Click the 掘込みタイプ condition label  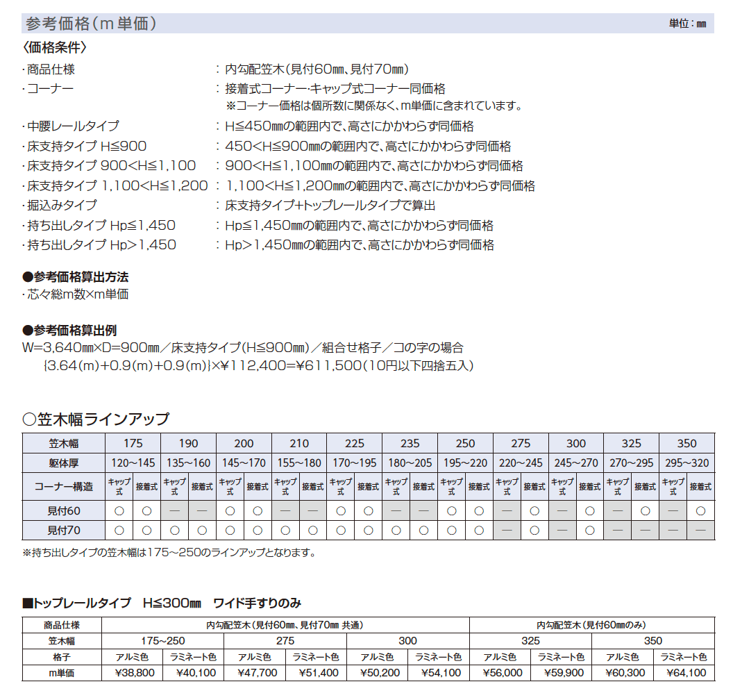(62, 206)
